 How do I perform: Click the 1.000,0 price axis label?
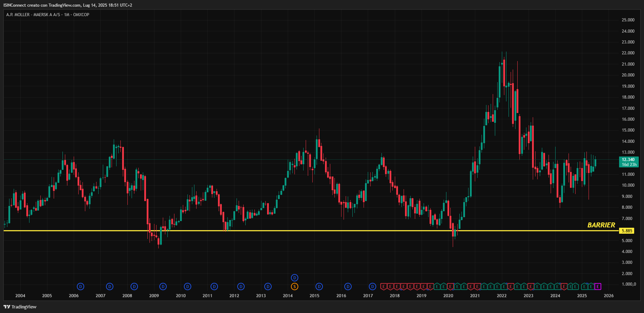[x=629, y=284]
